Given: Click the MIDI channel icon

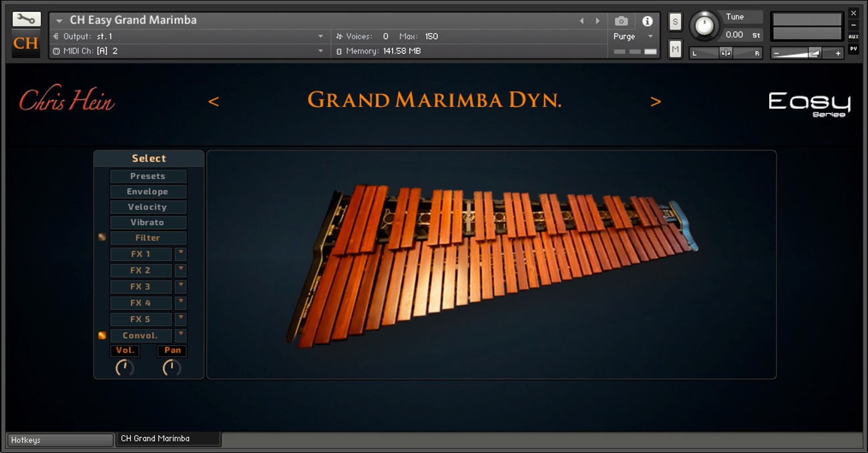Looking at the screenshot, I should (56, 51).
